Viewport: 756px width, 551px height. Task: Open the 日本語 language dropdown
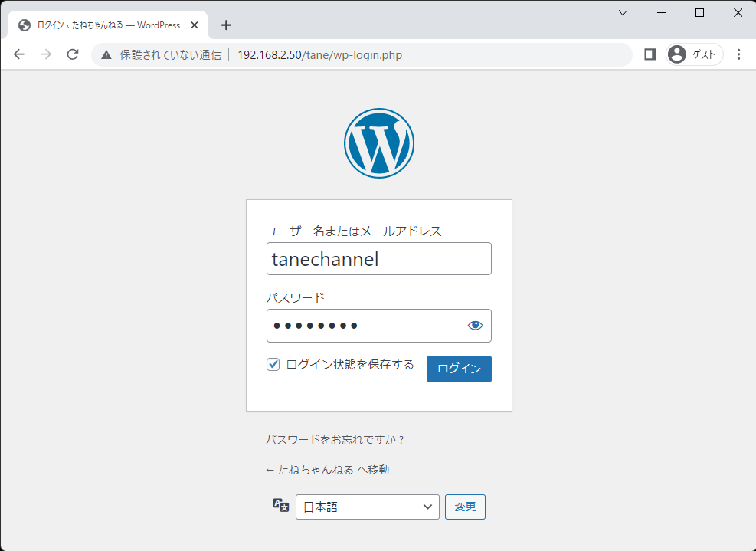pyautogui.click(x=368, y=507)
